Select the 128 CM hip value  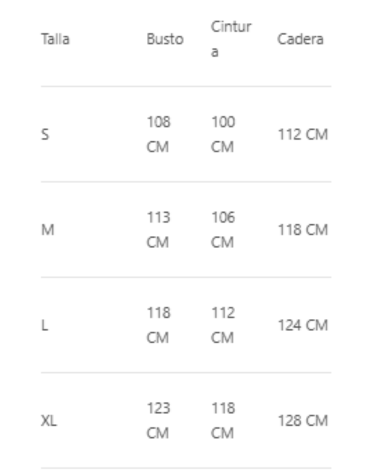click(303, 420)
